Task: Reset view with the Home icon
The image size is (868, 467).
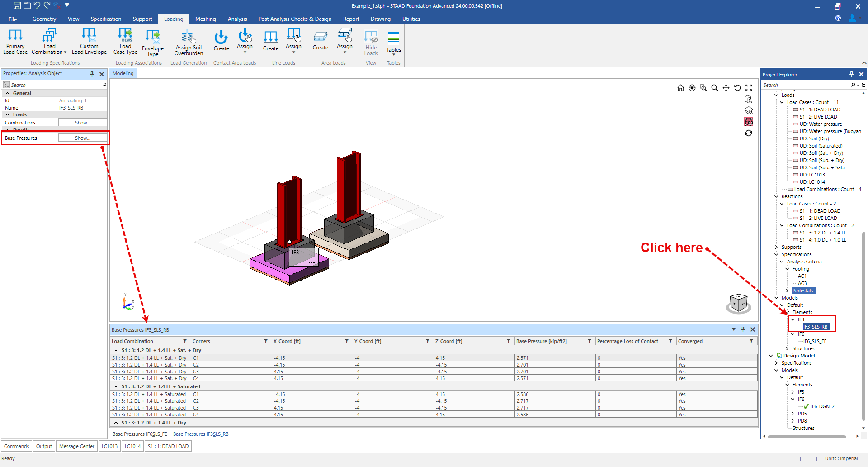Action: (680, 88)
